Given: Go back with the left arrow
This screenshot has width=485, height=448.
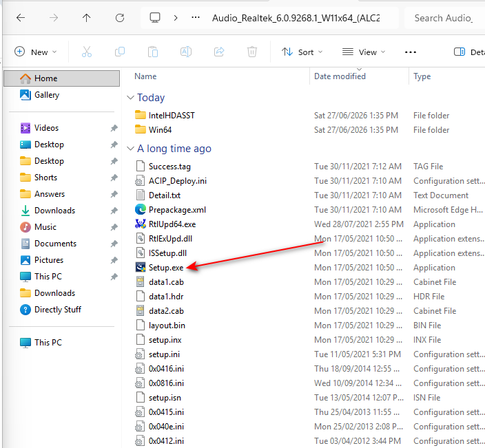Looking at the screenshot, I should [21, 18].
